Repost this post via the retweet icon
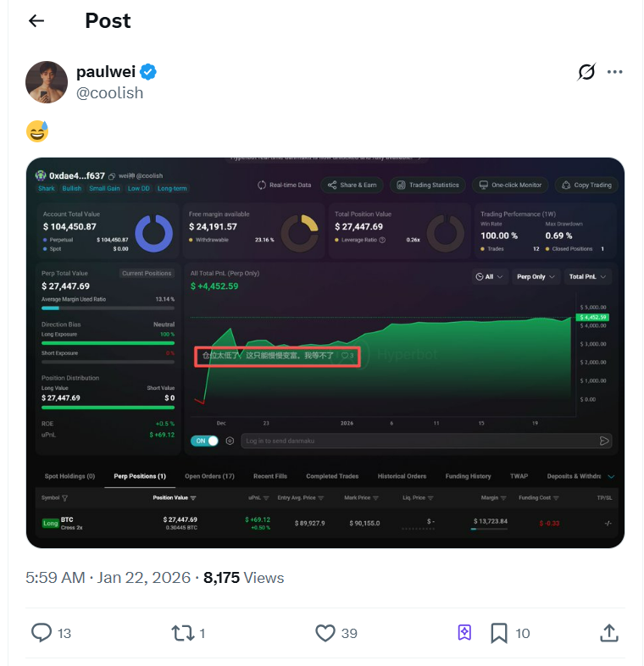The image size is (644, 666). [183, 632]
